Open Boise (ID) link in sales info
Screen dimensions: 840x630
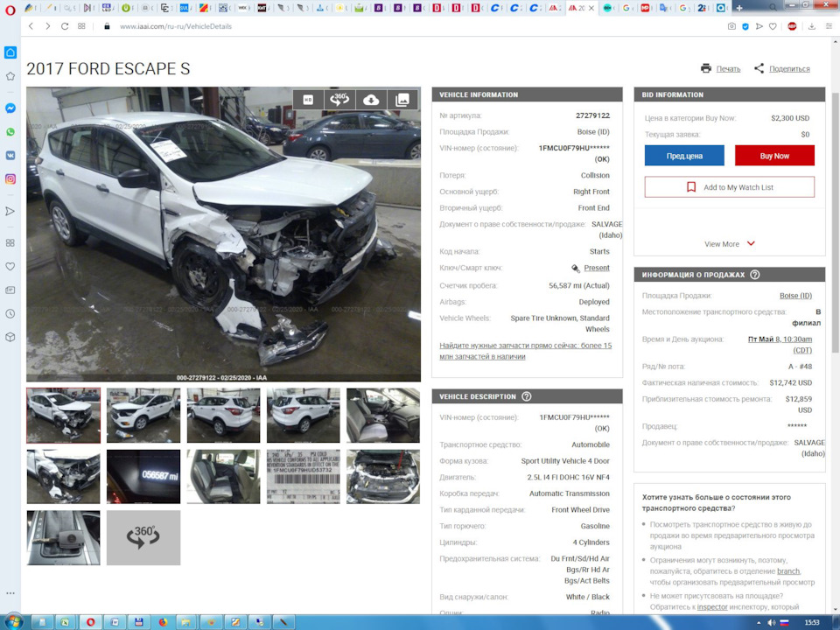point(795,296)
